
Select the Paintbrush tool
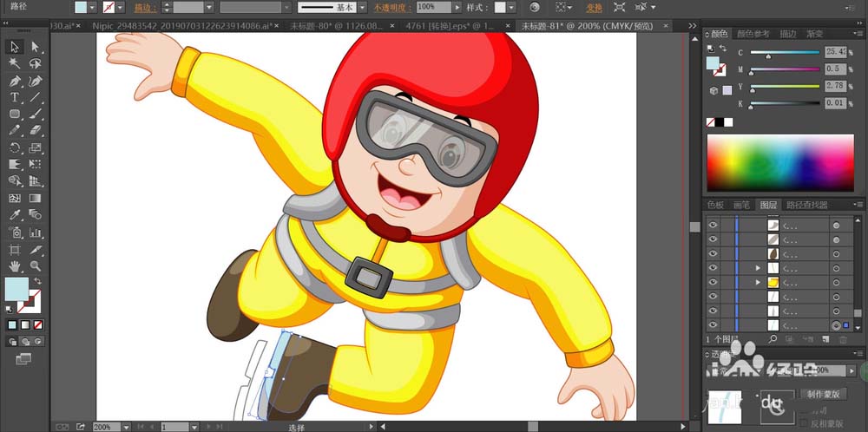pos(36,115)
